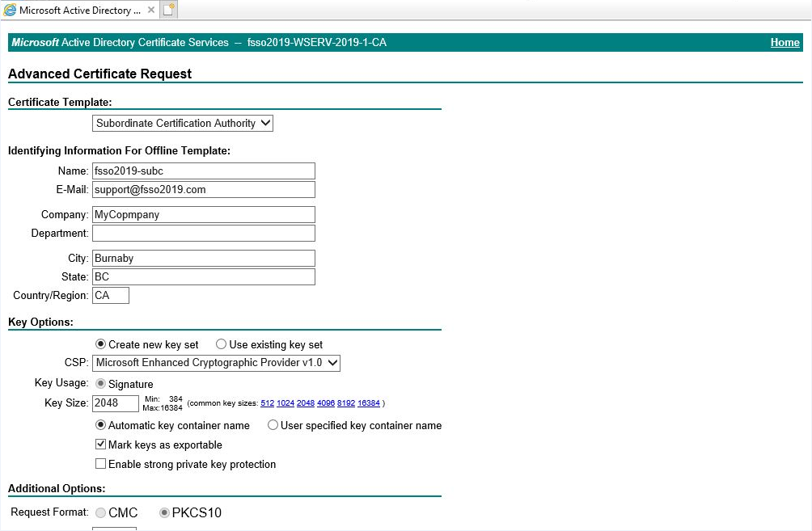Click the Country/Region input field
Screen dimensions: 812x531
pyautogui.click(x=110, y=296)
